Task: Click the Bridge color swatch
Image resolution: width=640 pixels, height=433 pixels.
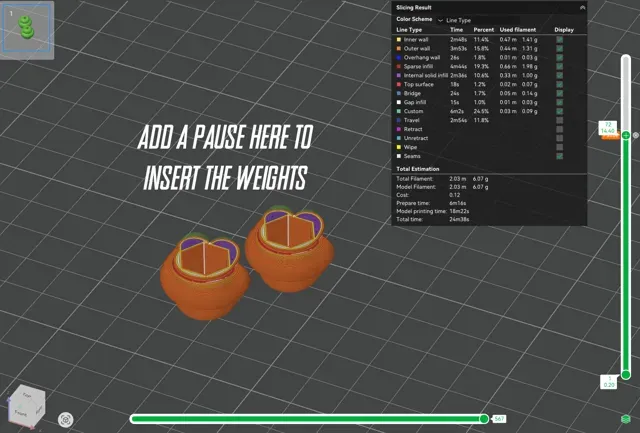Action: tap(399, 93)
